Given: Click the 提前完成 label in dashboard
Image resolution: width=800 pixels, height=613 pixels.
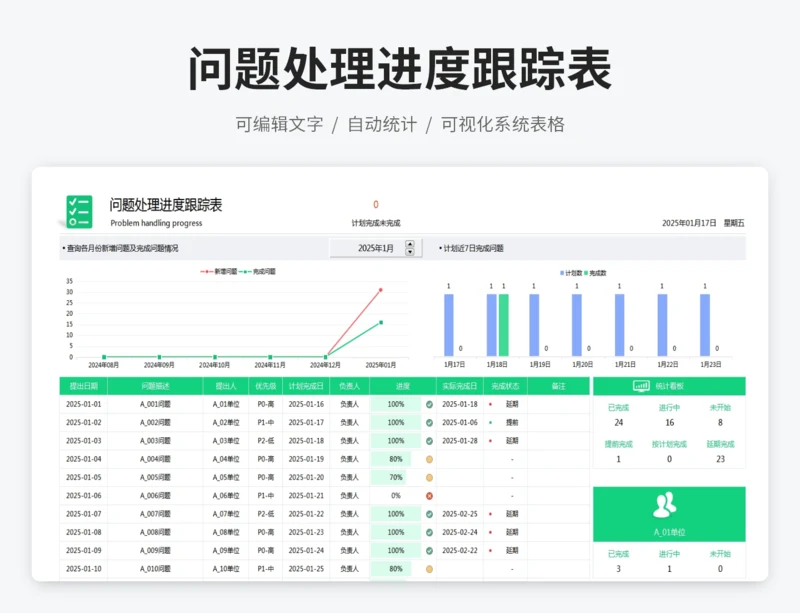Looking at the screenshot, I should [618, 444].
